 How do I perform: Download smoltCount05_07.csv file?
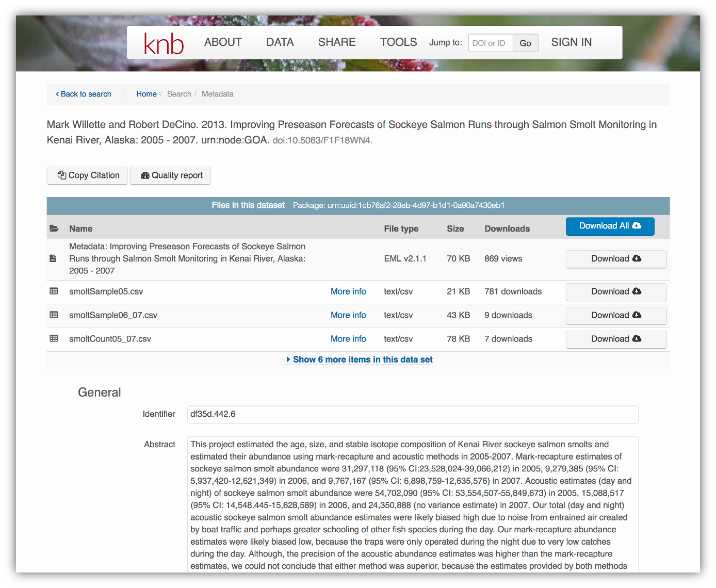coord(616,339)
